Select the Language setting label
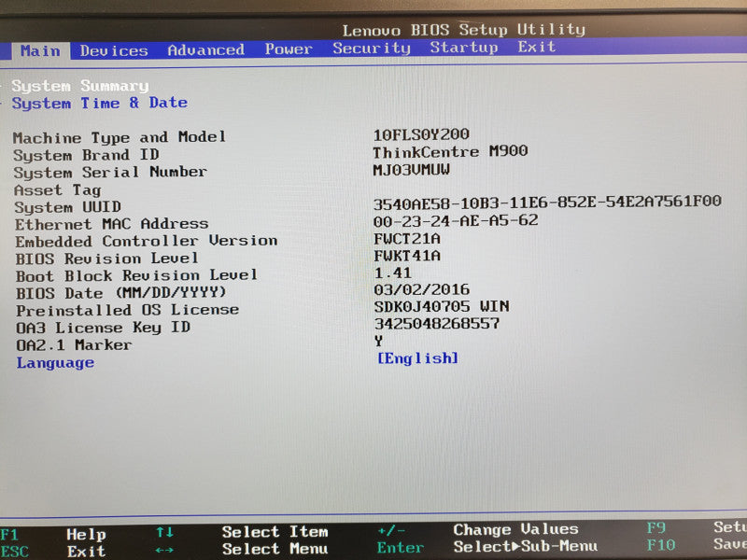Screen dimensions: 747x560 [x=55, y=363]
